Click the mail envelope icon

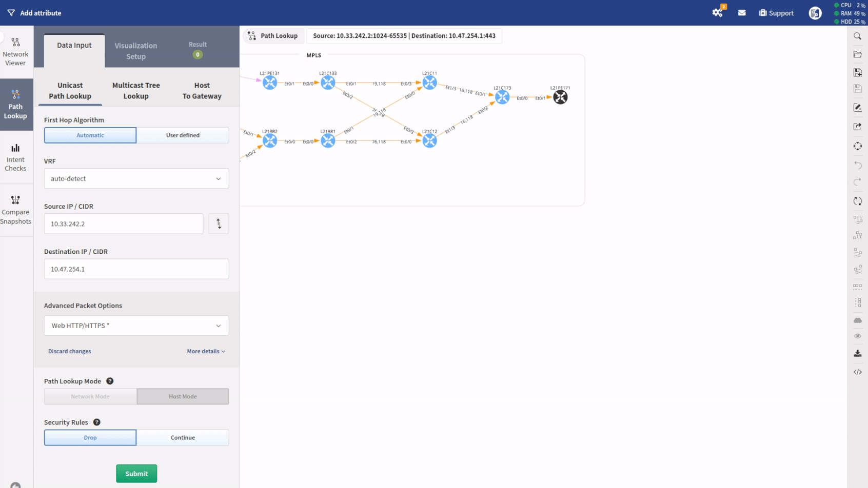(742, 13)
